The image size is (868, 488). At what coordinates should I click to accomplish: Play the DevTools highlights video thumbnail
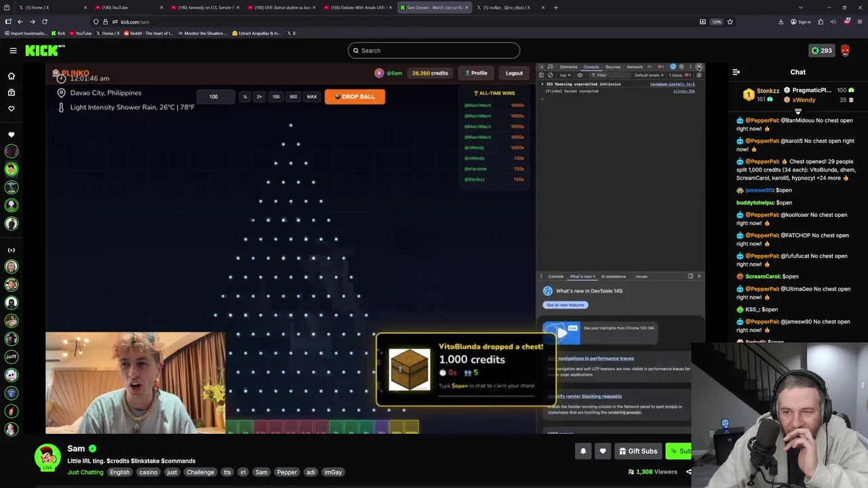(561, 333)
